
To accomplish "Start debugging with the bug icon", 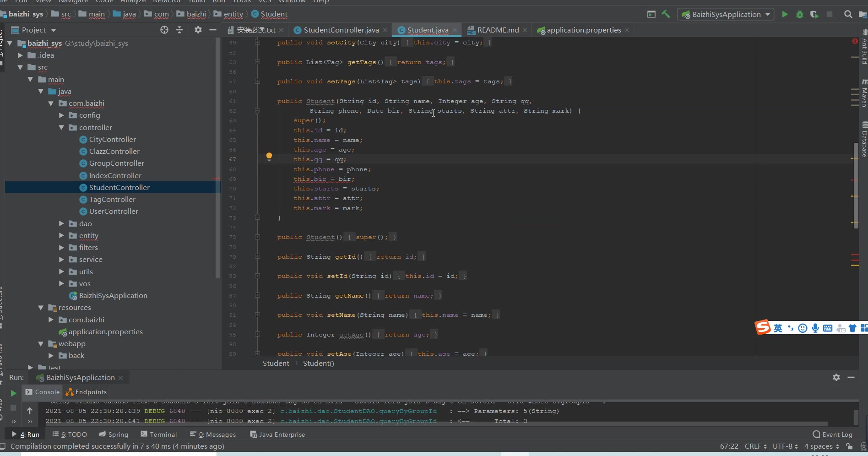I will pyautogui.click(x=799, y=15).
